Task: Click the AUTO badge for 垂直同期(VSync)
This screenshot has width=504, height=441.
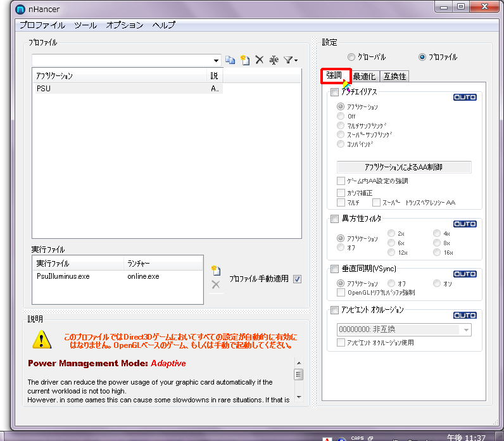Action: click(x=465, y=274)
